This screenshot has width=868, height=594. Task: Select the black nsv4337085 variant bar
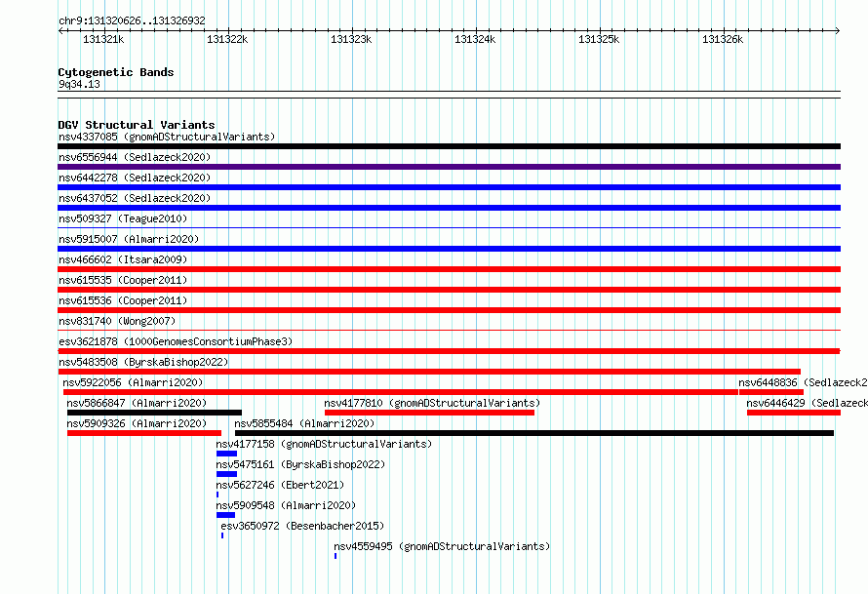point(449,146)
